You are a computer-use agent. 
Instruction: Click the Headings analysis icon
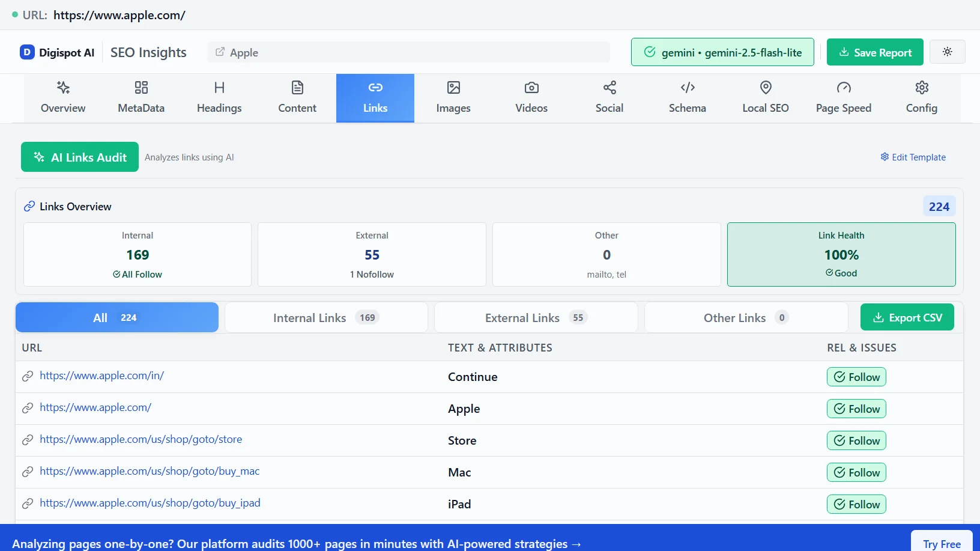219,88
